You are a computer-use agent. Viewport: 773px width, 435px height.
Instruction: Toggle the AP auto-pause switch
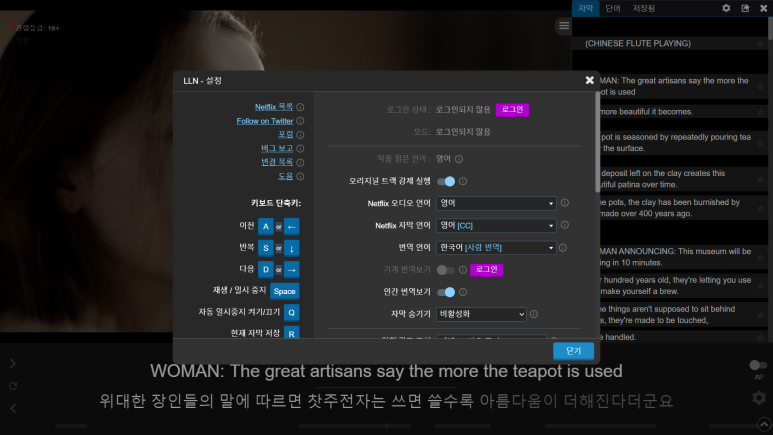coord(758,365)
